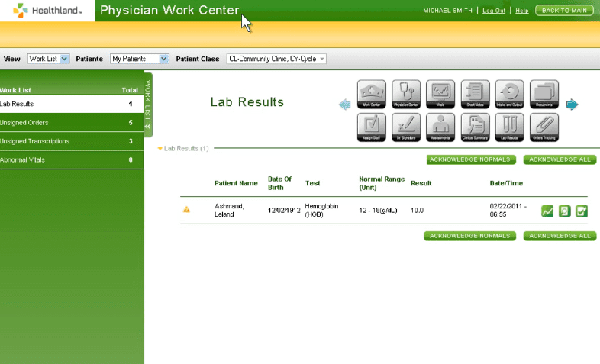Open the Clinical Summary icon
Image resolution: width=600 pixels, height=364 pixels.
(475, 127)
